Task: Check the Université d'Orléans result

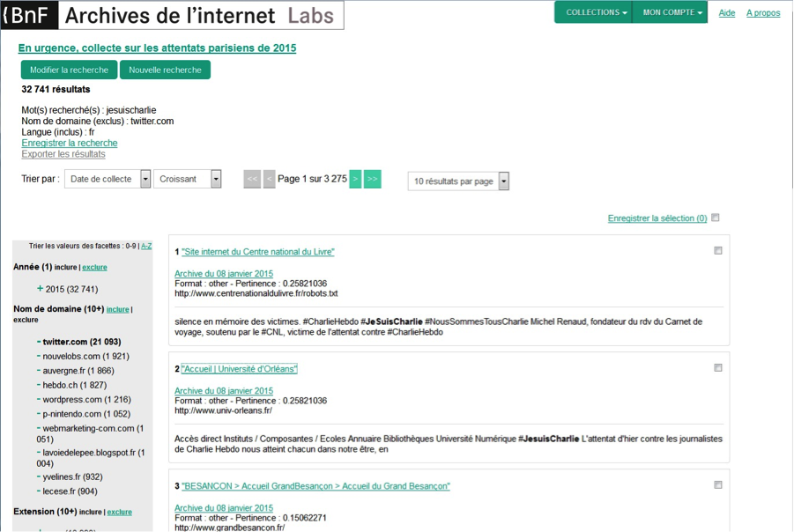Action: [x=718, y=368]
